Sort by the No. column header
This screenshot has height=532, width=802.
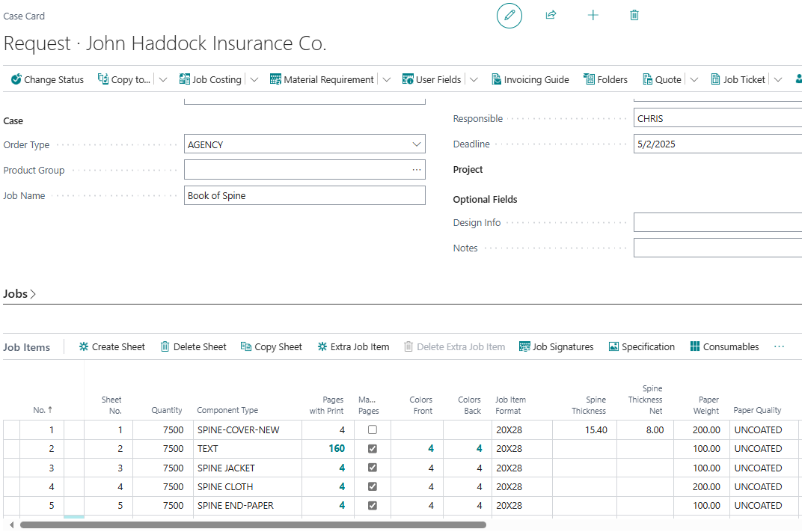pos(43,410)
